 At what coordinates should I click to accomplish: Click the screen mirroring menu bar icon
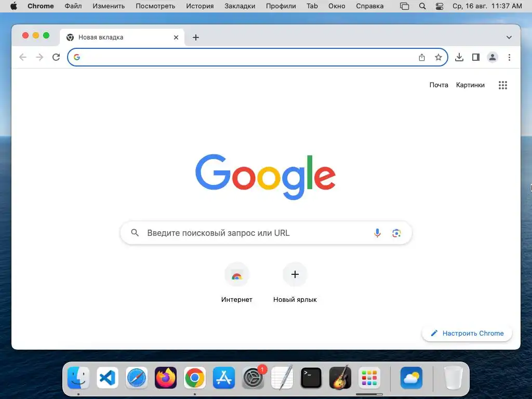pyautogui.click(x=404, y=6)
